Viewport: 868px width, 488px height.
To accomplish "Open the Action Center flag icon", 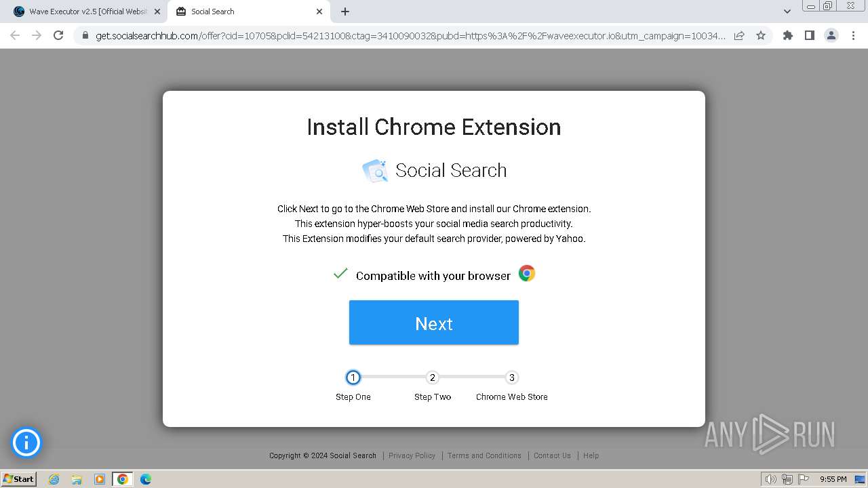I will (804, 479).
